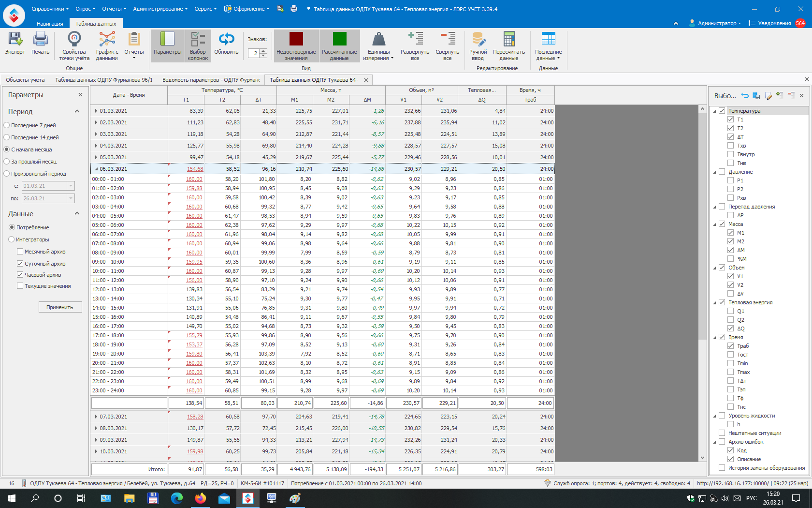
Task: Check the Давление group checkbox
Action: [x=722, y=172]
